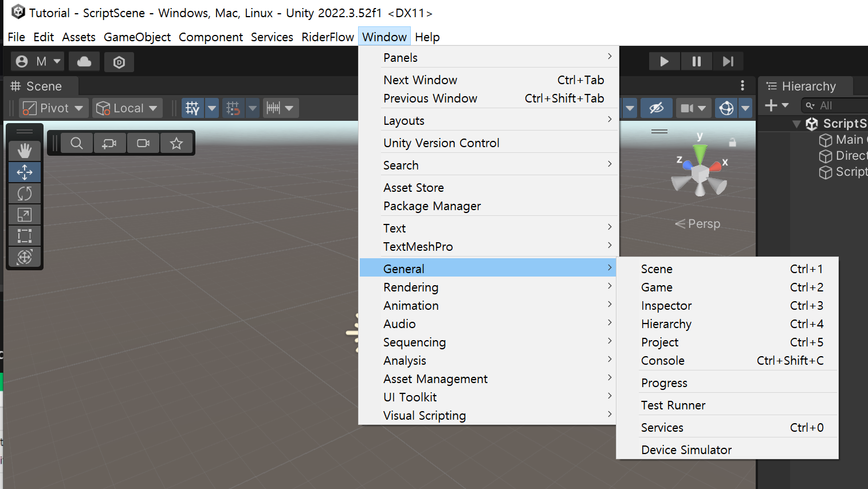The height and width of the screenshot is (489, 868).
Task: Toggle hidden objects visibility eye icon
Action: [657, 108]
